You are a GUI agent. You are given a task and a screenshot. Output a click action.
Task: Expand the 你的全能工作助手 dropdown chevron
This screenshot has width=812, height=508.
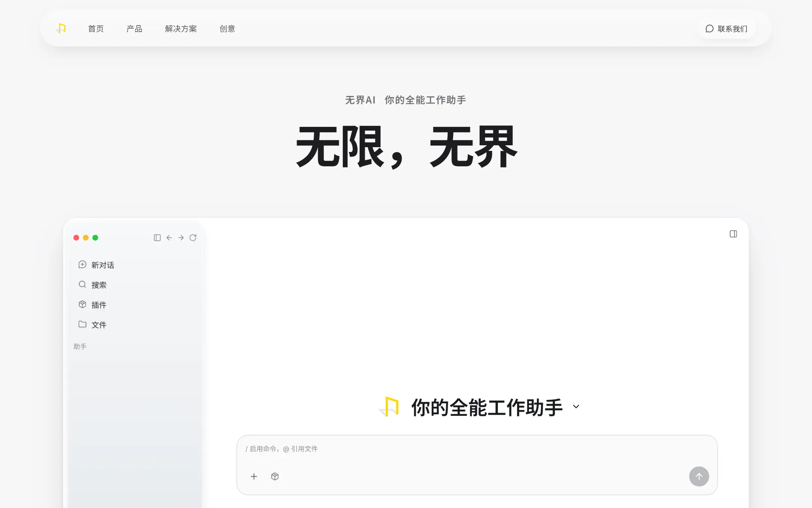[576, 406]
